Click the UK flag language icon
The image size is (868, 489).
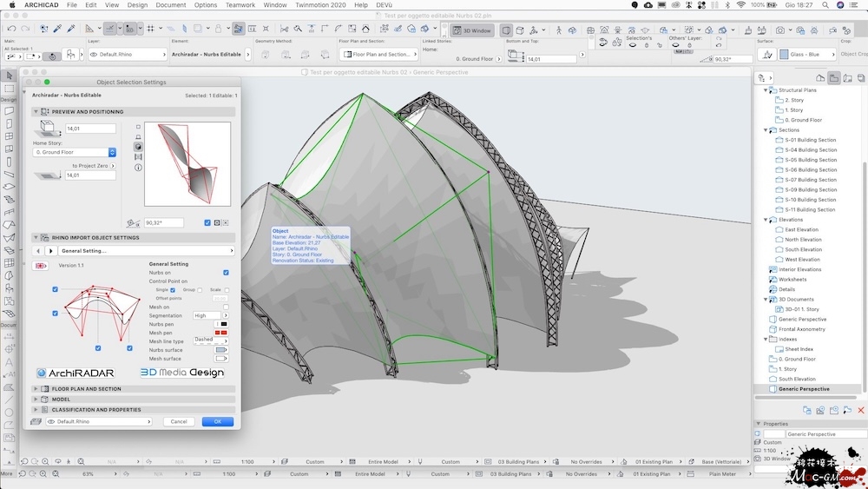pyautogui.click(x=41, y=266)
